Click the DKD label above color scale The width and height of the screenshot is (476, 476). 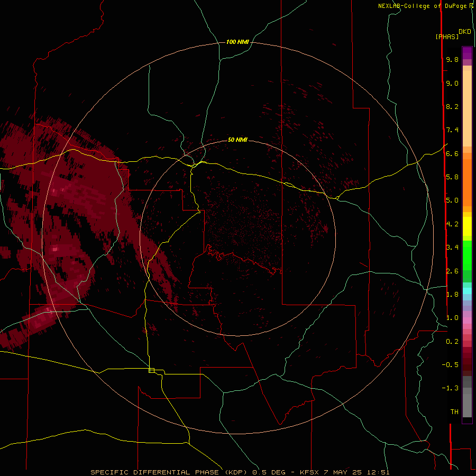(465, 32)
